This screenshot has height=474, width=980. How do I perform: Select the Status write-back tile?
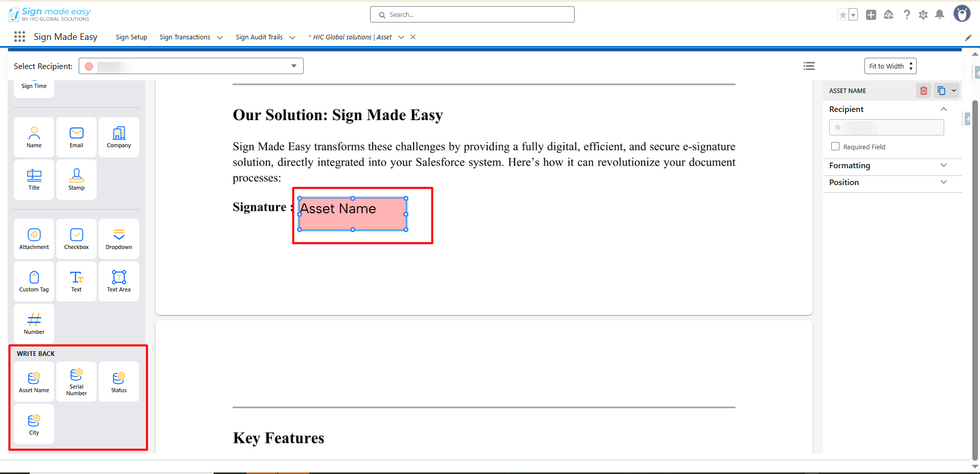[x=119, y=381]
